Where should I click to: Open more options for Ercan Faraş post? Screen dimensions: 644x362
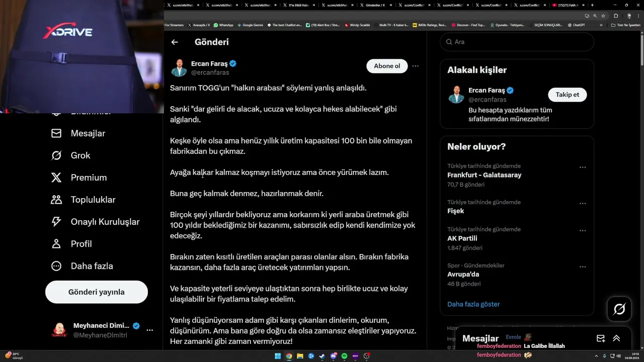click(x=415, y=66)
